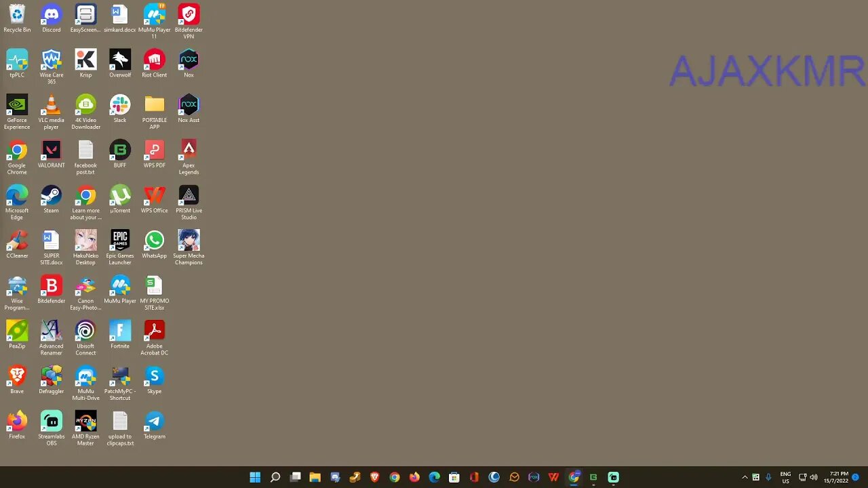Image resolution: width=868 pixels, height=488 pixels.
Task: Open the facebook post.txt file
Action: click(x=85, y=157)
